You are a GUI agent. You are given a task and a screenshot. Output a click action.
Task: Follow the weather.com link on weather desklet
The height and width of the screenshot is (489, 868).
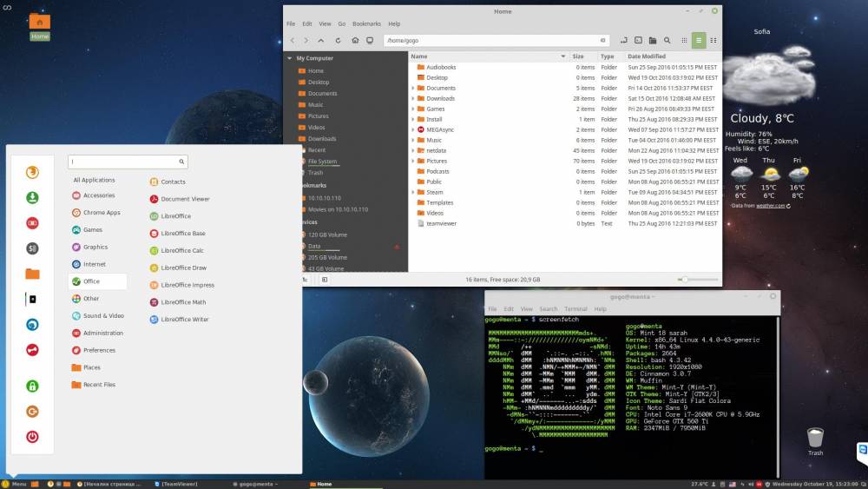point(771,206)
